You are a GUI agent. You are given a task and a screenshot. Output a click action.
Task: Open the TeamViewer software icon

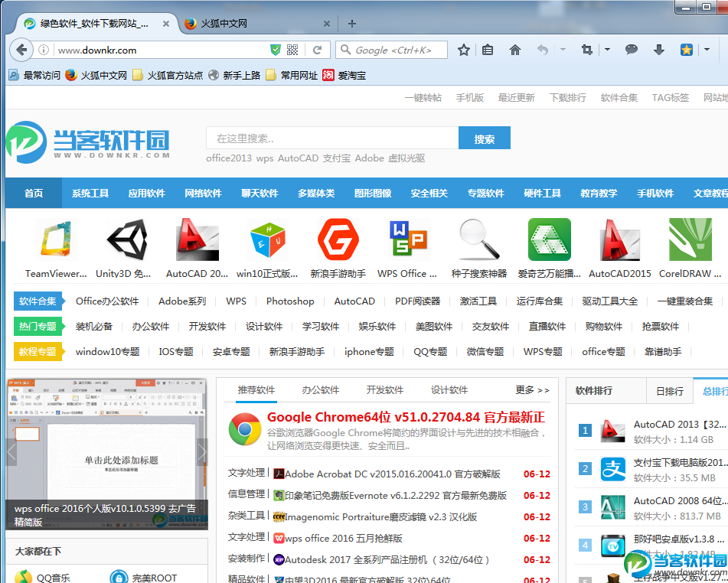pos(54,241)
